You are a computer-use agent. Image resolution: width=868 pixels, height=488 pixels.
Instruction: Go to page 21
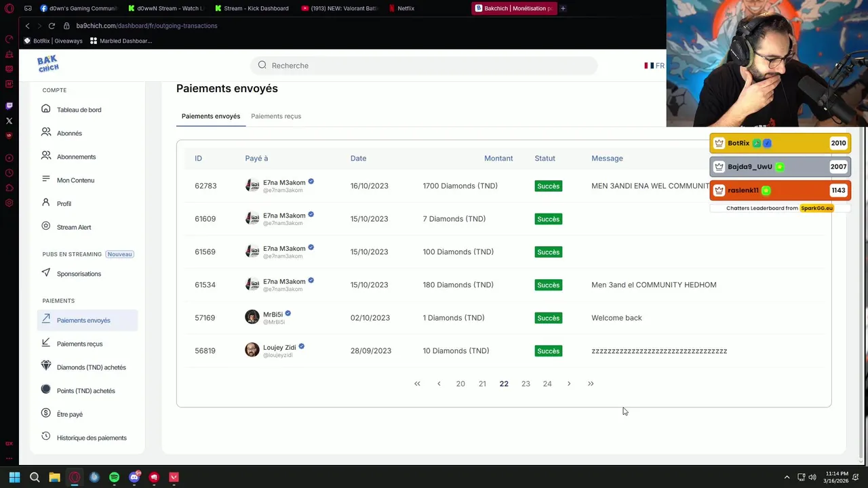click(x=482, y=384)
